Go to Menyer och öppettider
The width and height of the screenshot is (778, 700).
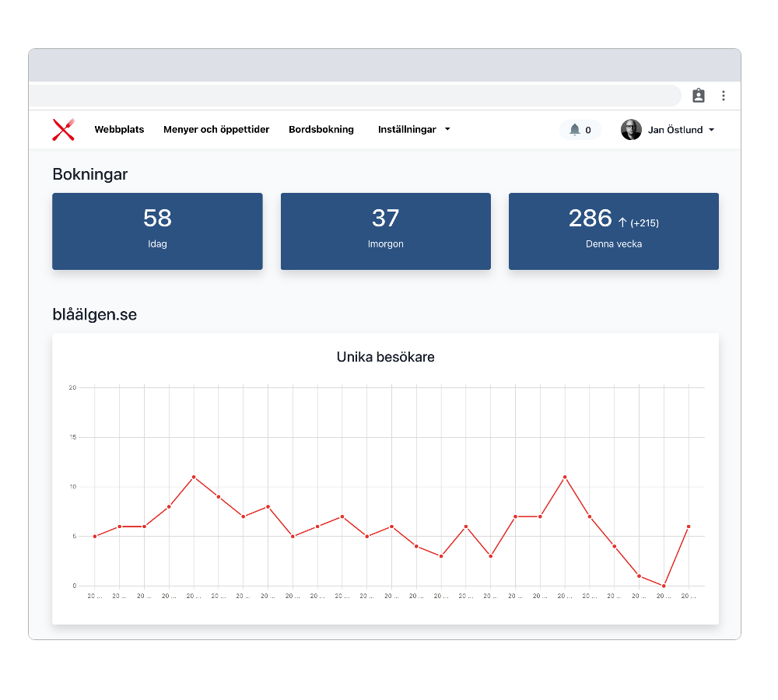(216, 129)
